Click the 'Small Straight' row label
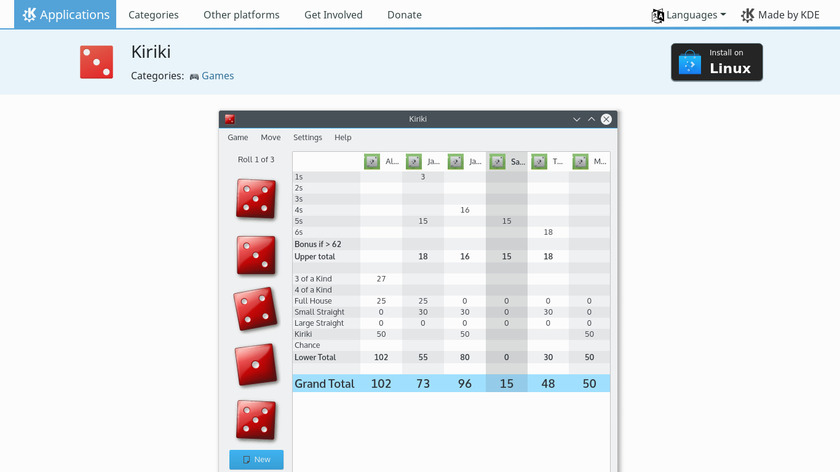This screenshot has height=472, width=840. click(x=319, y=312)
